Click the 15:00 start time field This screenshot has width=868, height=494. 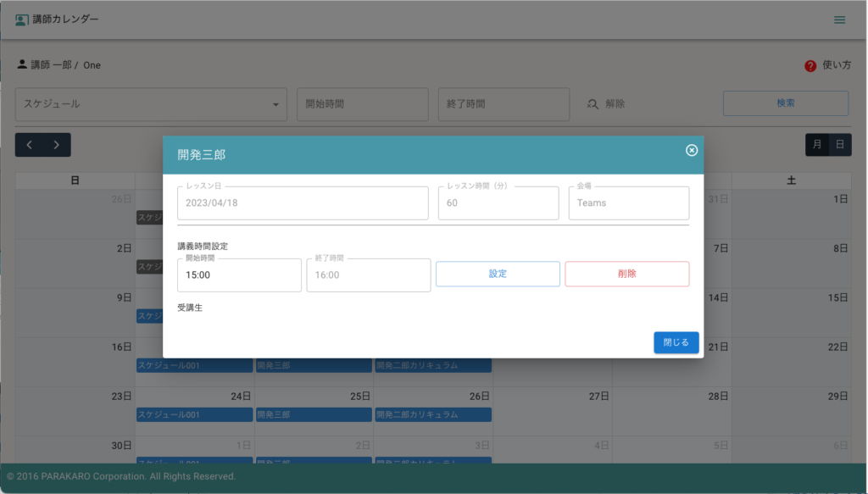pyautogui.click(x=239, y=275)
